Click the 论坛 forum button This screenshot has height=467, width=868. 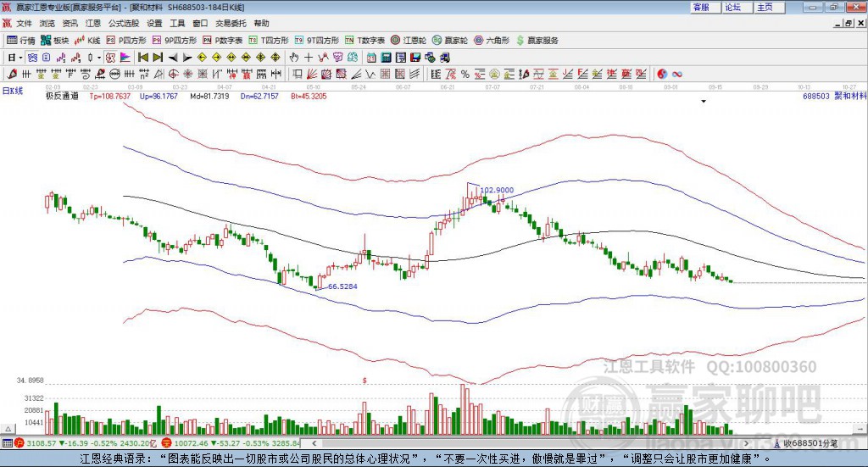tap(737, 7)
